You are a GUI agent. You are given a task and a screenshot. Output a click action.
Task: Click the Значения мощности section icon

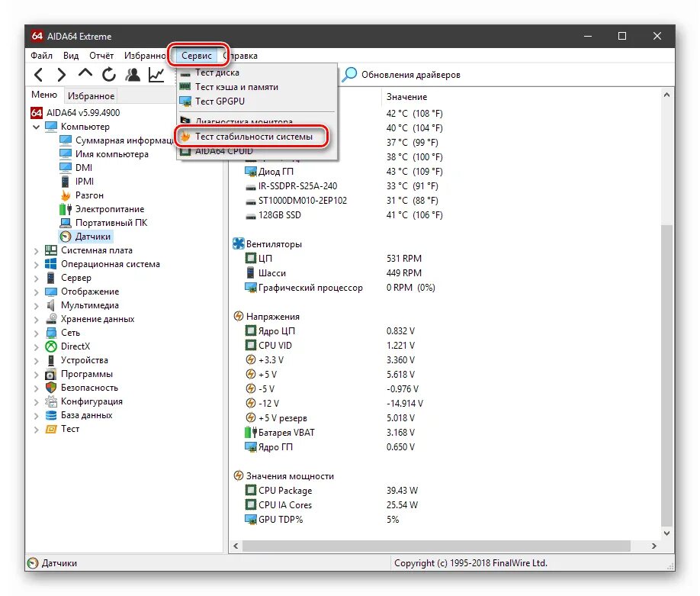(239, 476)
